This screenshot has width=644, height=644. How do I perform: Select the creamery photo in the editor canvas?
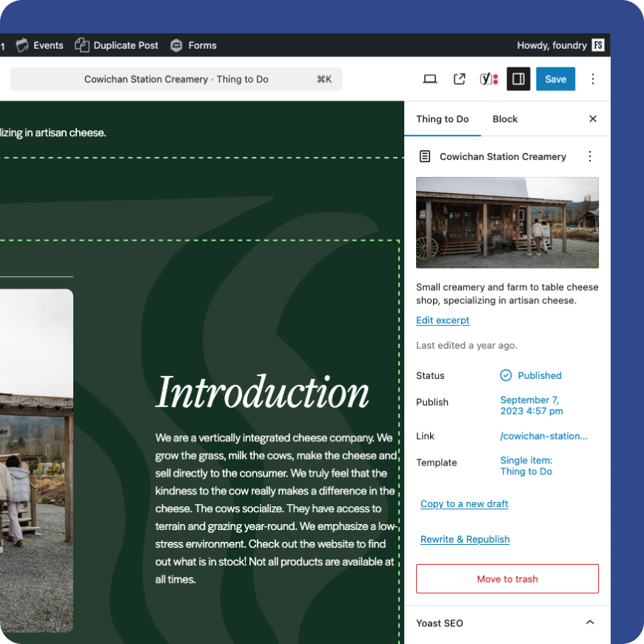click(36, 460)
